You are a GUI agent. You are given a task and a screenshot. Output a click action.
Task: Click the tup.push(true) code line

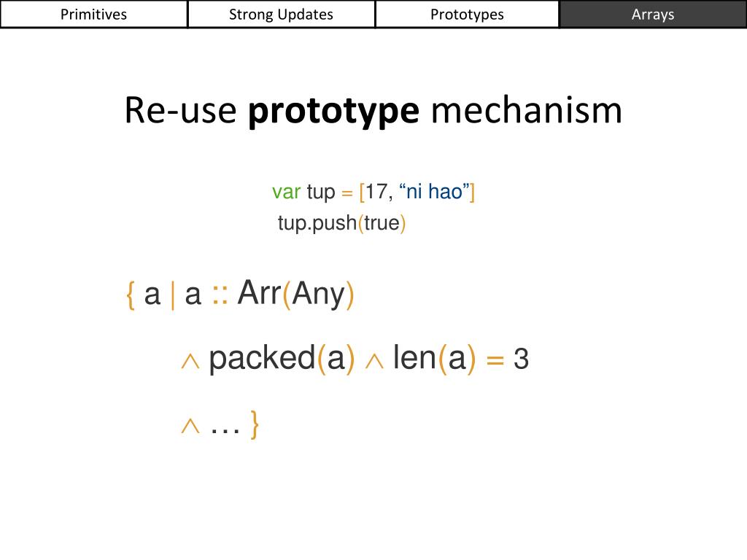341,223
